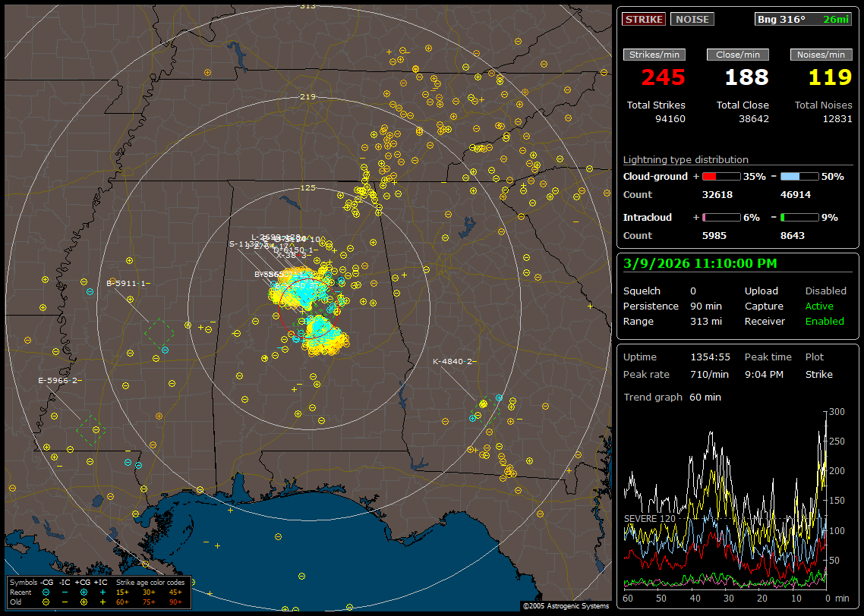Image resolution: width=864 pixels, height=616 pixels.
Task: Select the Noises/min label button
Action: (x=821, y=55)
